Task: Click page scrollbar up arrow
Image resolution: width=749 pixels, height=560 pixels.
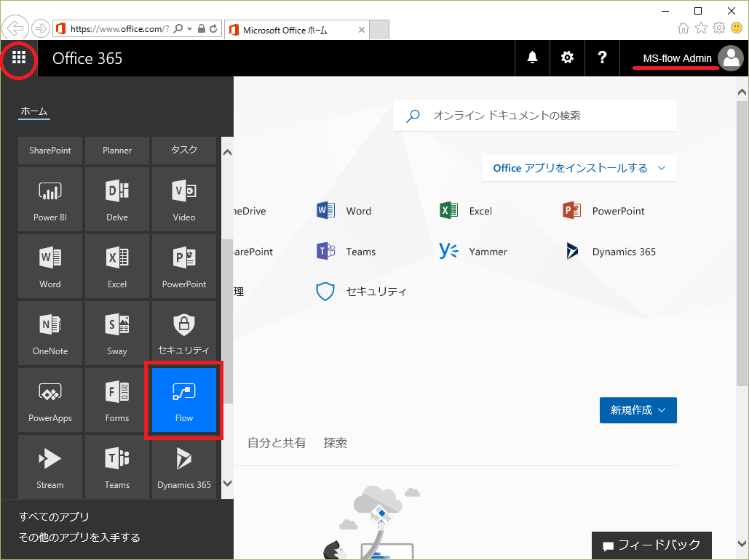Action: click(742, 92)
